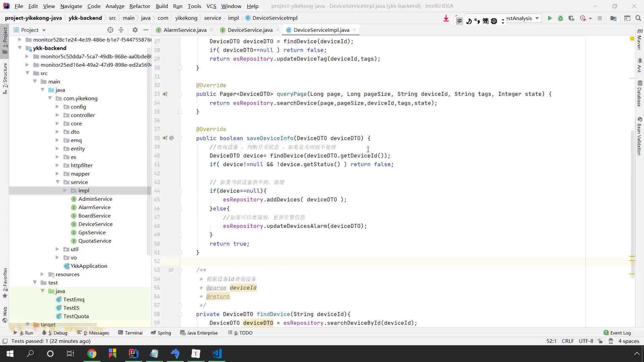Screen dimensions: 644x362
Task: Switch to DeviceService.java tab
Action: pyautogui.click(x=250, y=30)
